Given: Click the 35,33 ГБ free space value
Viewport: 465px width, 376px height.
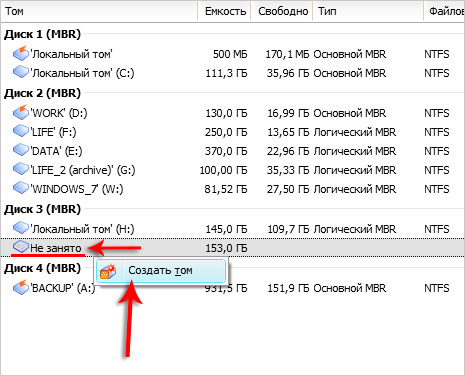Looking at the screenshot, I should tap(288, 170).
